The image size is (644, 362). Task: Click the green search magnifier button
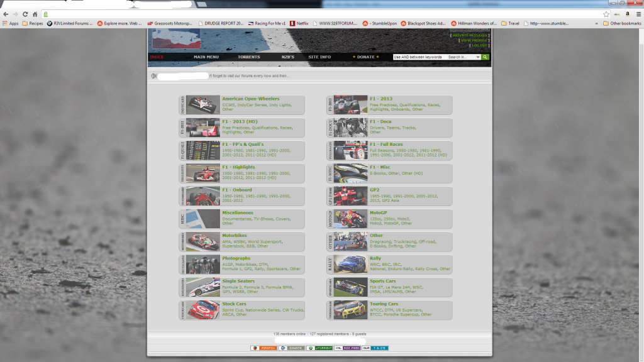tap(486, 57)
